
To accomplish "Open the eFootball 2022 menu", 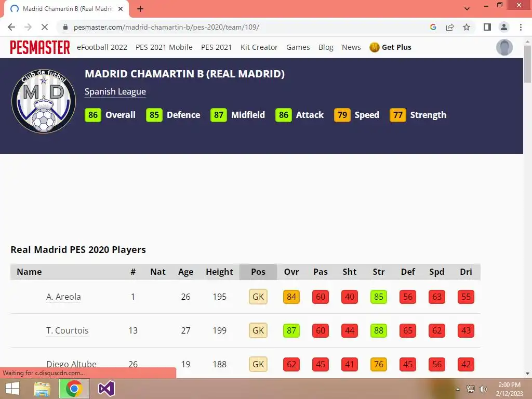I will click(x=102, y=47).
